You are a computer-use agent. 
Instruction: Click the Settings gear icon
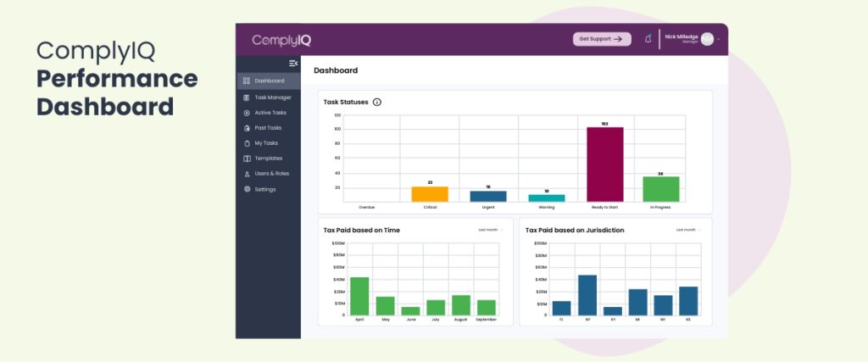click(x=247, y=189)
